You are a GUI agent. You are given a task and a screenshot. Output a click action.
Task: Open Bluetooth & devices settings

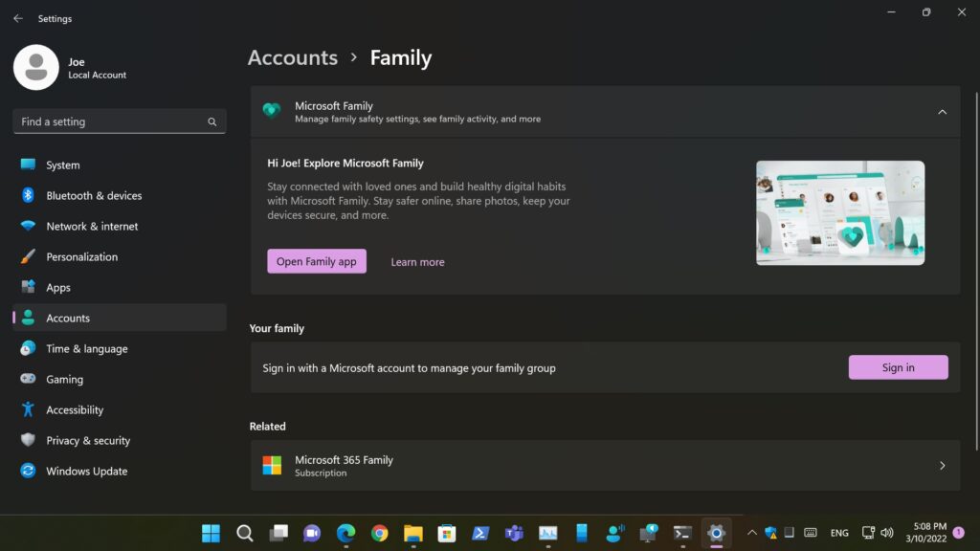point(94,195)
